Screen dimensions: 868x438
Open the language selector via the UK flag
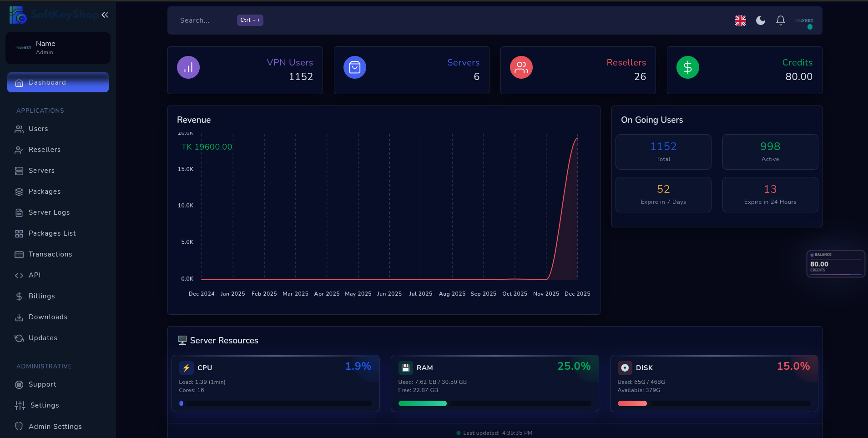point(739,20)
